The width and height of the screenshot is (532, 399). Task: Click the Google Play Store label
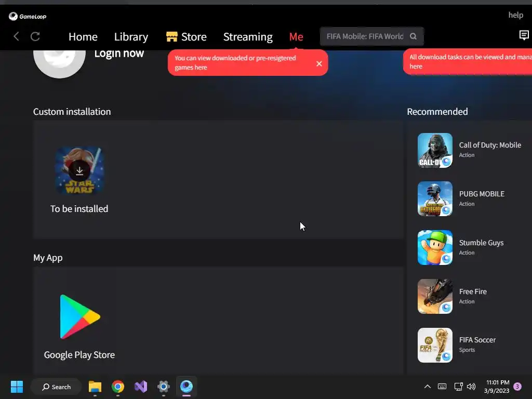point(79,355)
